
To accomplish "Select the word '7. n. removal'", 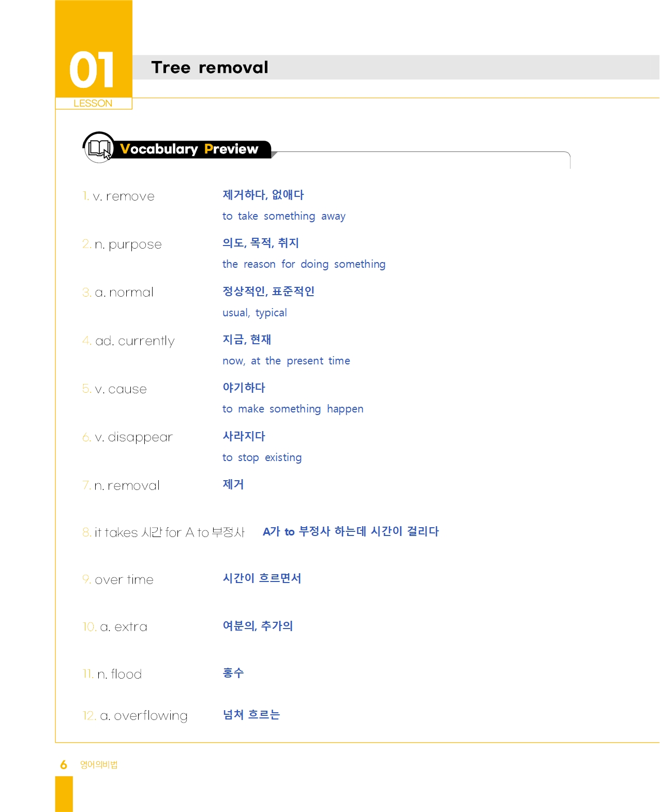I will 121,486.
